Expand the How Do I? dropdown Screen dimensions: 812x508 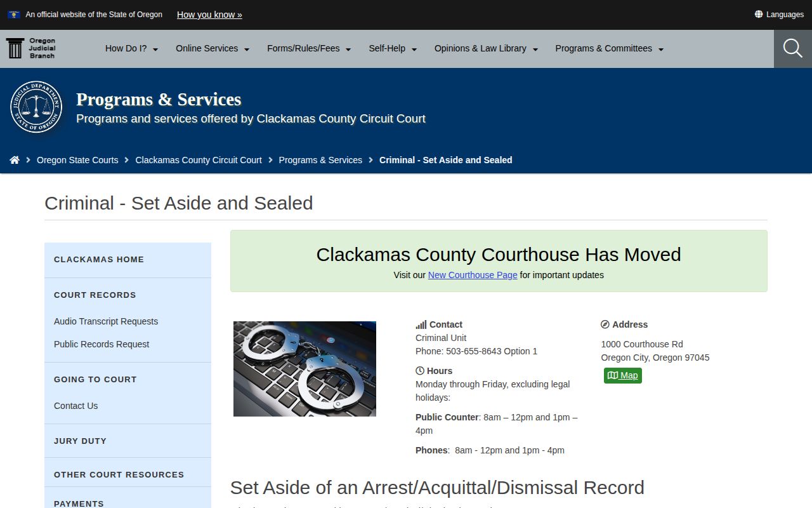point(131,48)
